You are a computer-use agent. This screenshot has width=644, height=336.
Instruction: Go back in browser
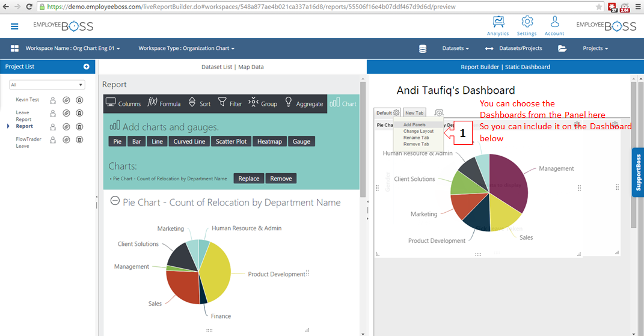pyautogui.click(x=6, y=7)
